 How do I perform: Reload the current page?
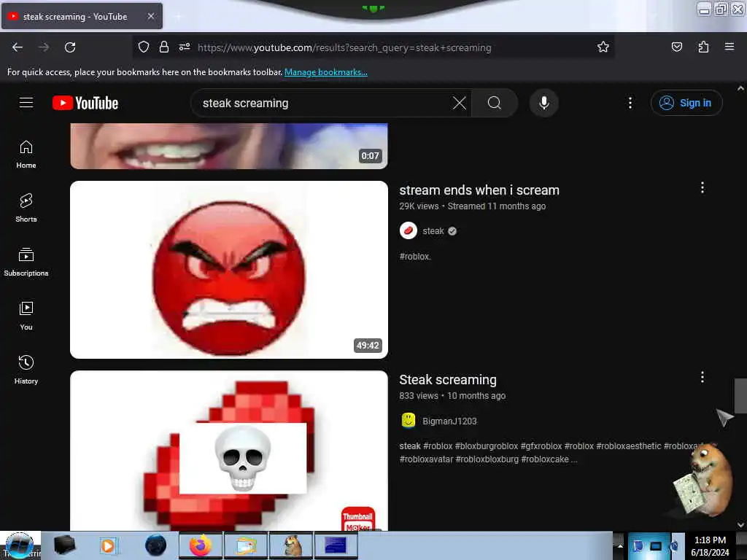70,47
